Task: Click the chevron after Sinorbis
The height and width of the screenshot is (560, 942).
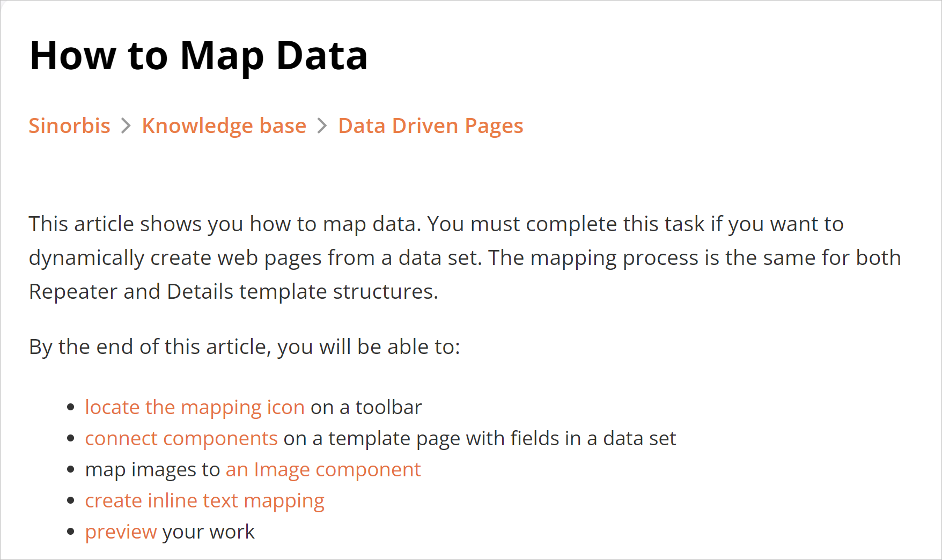Action: click(126, 126)
